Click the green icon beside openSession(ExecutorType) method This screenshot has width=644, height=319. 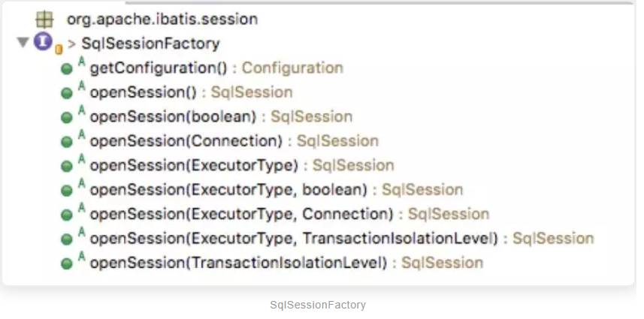[67, 166]
